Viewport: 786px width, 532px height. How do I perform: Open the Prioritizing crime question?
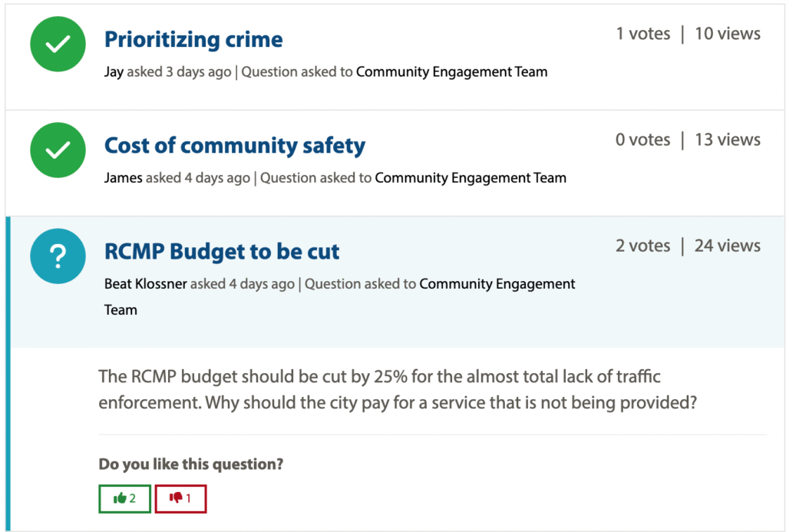pos(193,40)
